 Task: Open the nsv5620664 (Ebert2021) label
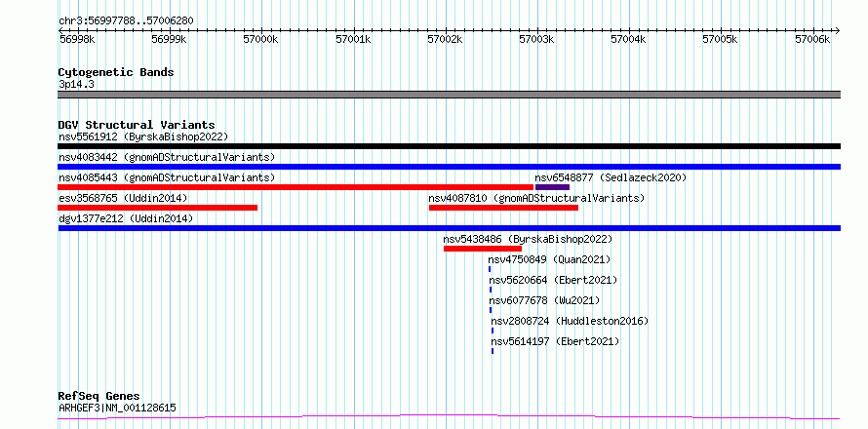(553, 280)
